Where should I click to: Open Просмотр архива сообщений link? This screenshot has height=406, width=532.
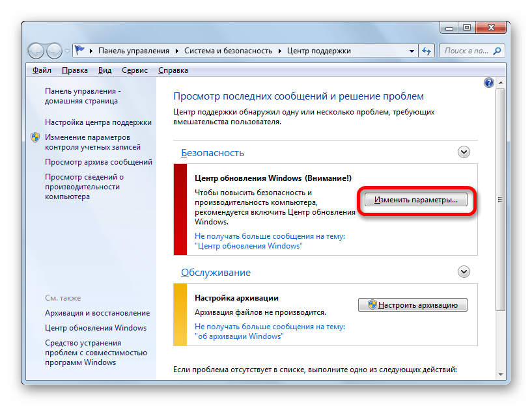pos(98,162)
